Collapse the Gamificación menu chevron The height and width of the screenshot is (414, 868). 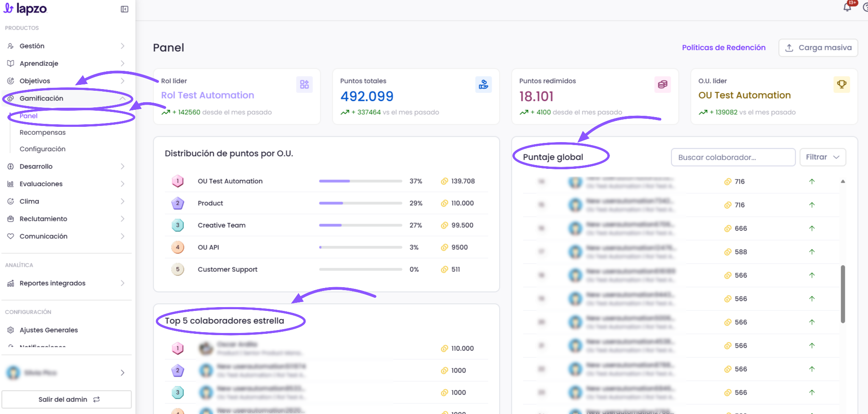click(x=122, y=98)
